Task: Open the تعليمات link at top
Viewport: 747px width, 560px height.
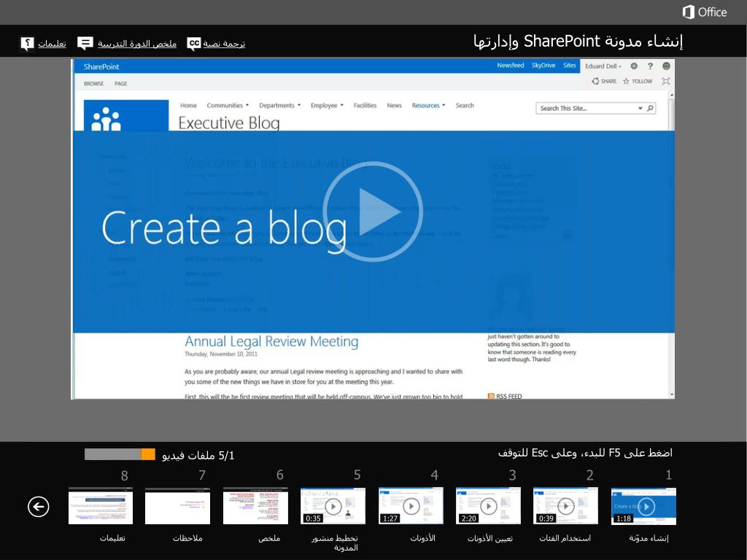Action: [52, 43]
